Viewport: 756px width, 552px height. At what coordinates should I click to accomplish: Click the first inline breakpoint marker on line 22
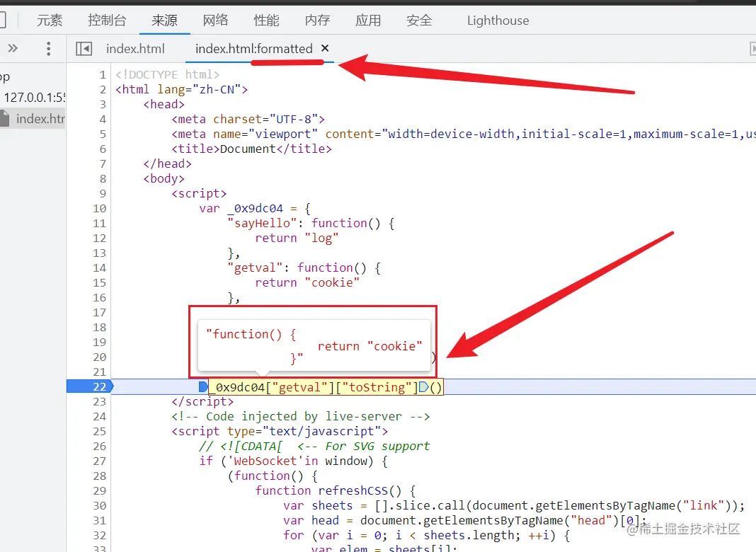pos(203,386)
